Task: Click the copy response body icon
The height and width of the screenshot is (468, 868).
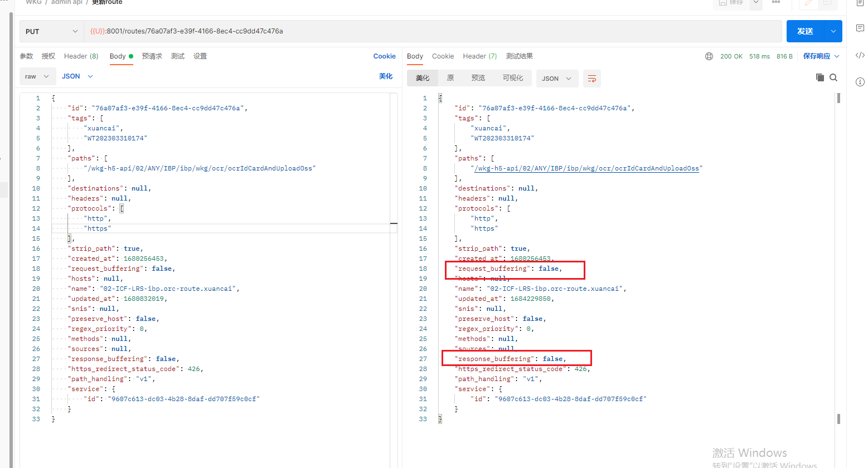Action: 819,77
